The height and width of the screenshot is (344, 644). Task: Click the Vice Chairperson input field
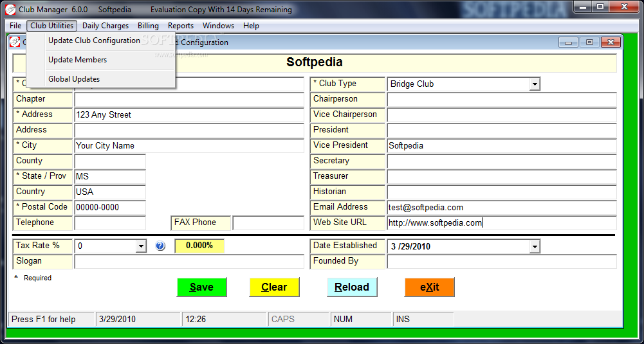point(502,115)
